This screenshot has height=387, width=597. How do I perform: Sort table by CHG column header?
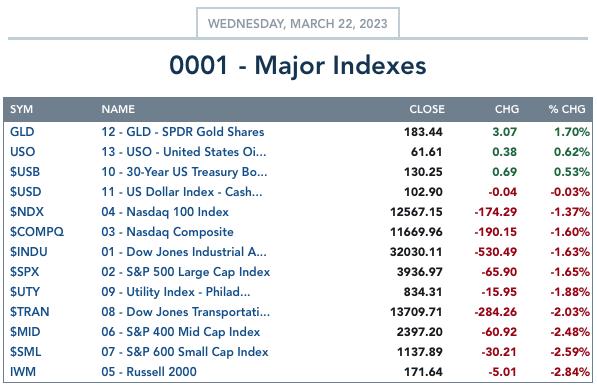[x=507, y=109]
